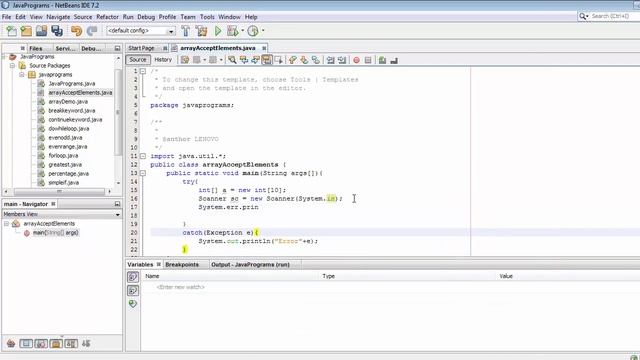Click the Source view button
640x360 pixels.
point(138,60)
